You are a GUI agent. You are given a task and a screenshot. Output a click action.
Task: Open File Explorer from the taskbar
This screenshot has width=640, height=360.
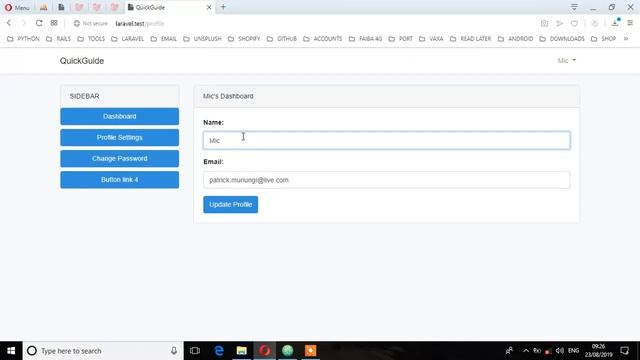[x=242, y=351]
